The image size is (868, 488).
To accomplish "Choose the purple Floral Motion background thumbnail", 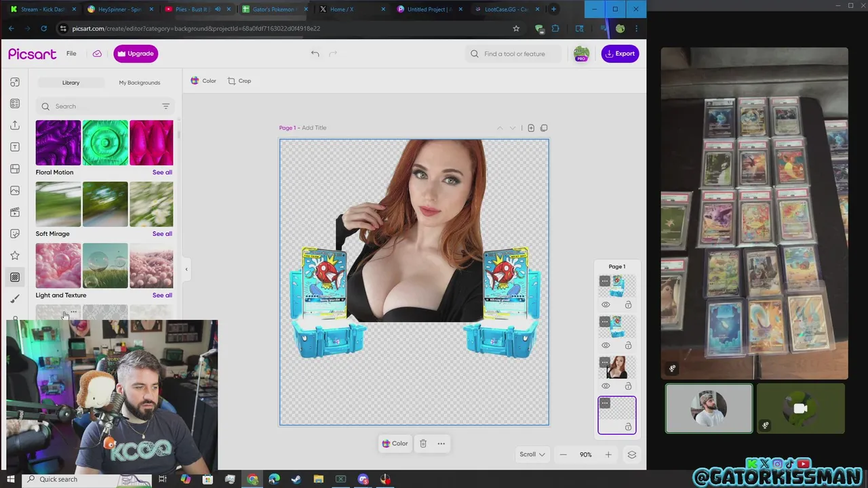I will pyautogui.click(x=58, y=143).
